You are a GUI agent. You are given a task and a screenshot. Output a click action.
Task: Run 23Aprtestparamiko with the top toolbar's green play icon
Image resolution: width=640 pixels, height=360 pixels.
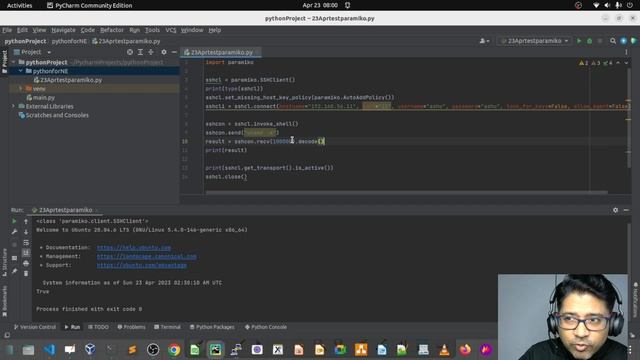[x=579, y=41]
